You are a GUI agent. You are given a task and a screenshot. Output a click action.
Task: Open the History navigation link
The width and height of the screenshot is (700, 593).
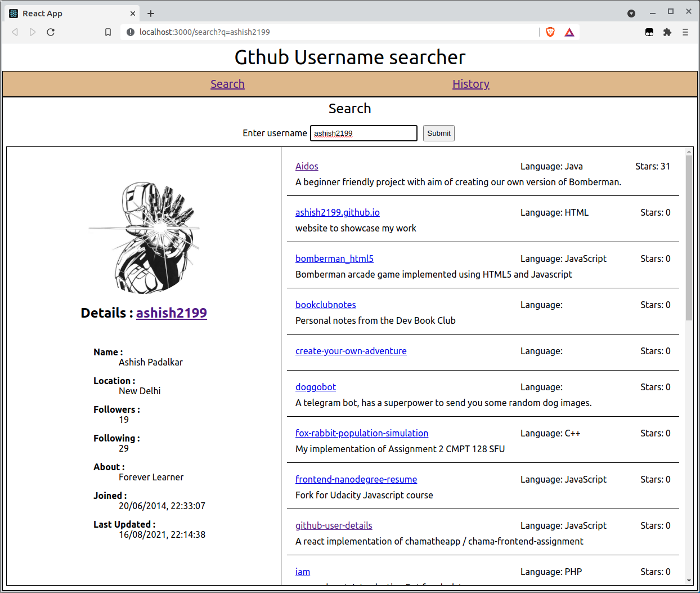point(471,84)
